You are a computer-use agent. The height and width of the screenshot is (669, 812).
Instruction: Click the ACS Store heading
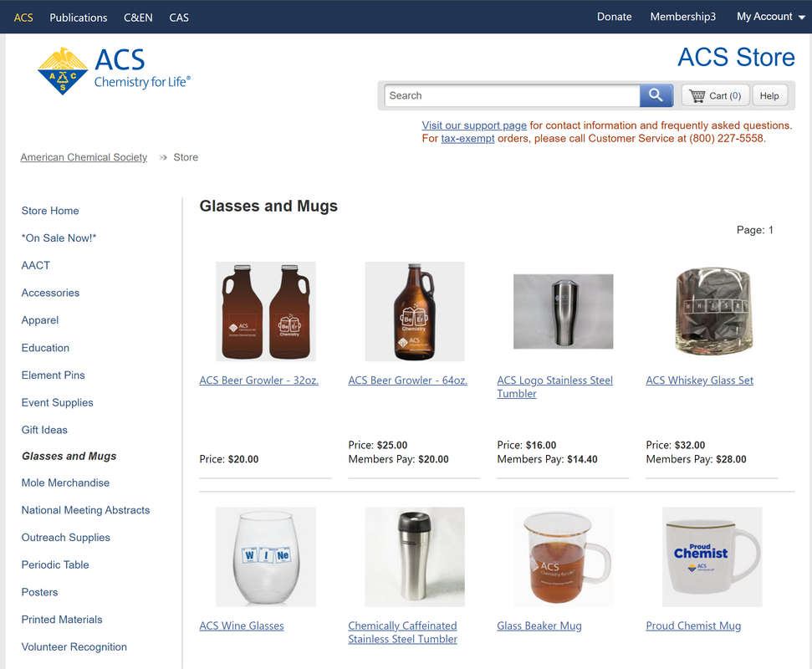point(737,57)
